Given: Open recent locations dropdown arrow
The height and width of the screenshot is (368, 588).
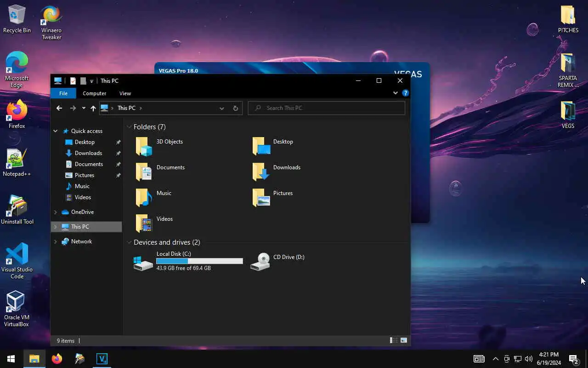Looking at the screenshot, I should 84,108.
